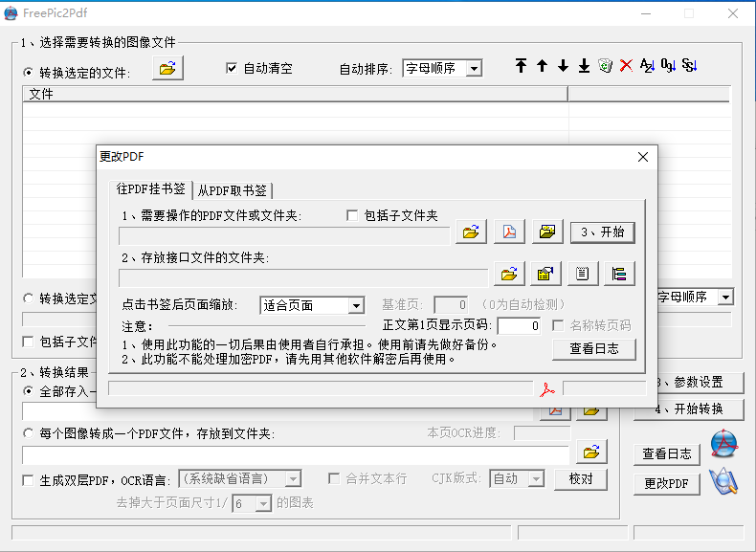Image resolution: width=756 pixels, height=552 pixels.
Task: Click the 0-9 numeric sort icon
Action: pos(668,66)
